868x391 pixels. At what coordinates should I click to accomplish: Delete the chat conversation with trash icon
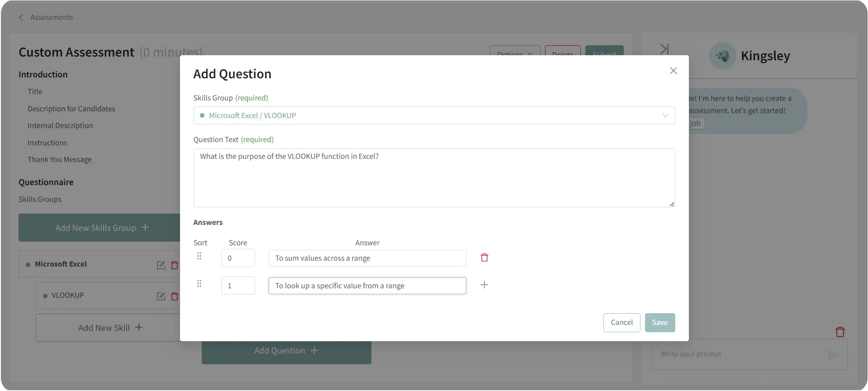pyautogui.click(x=840, y=332)
